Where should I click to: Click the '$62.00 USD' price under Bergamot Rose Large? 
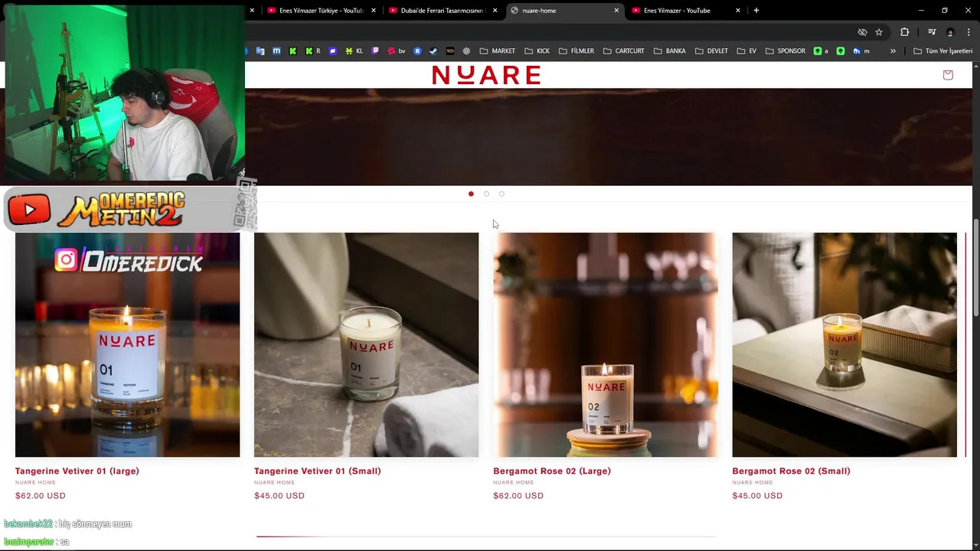tap(518, 495)
